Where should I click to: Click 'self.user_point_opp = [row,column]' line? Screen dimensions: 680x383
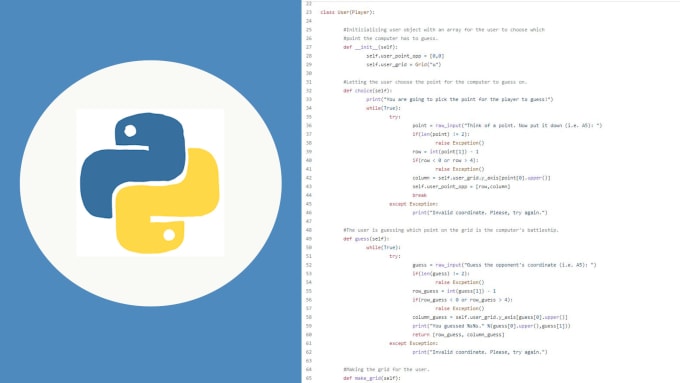[461, 186]
